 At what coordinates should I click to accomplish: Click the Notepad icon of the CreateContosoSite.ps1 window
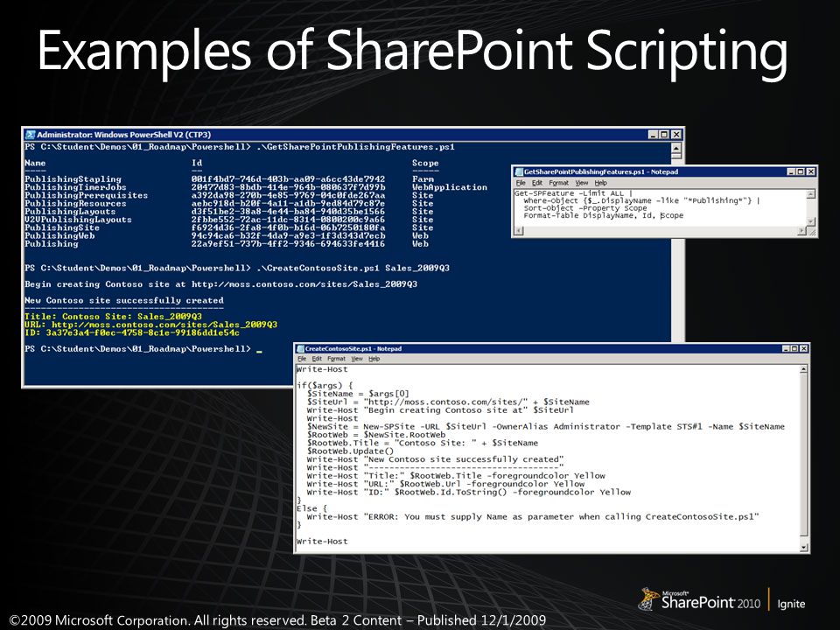(x=300, y=349)
